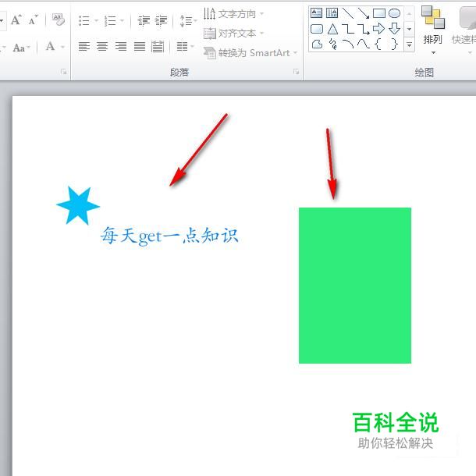
Task: Select the Arc shape
Action: pyautogui.click(x=348, y=44)
